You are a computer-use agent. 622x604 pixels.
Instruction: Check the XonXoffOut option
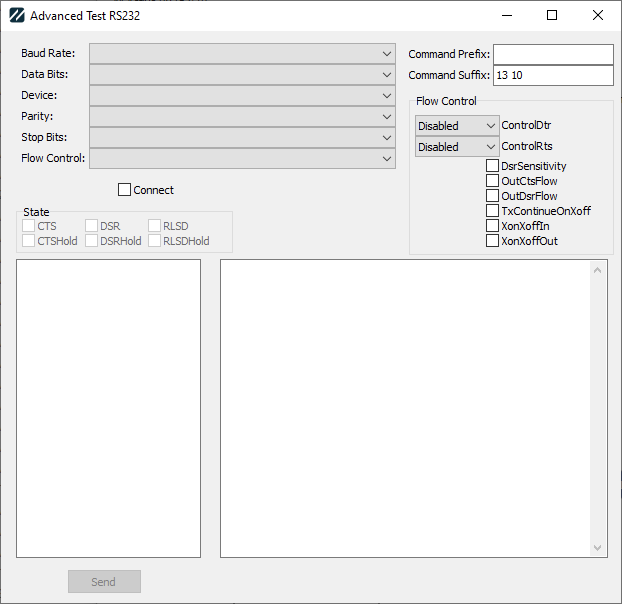tap(492, 241)
